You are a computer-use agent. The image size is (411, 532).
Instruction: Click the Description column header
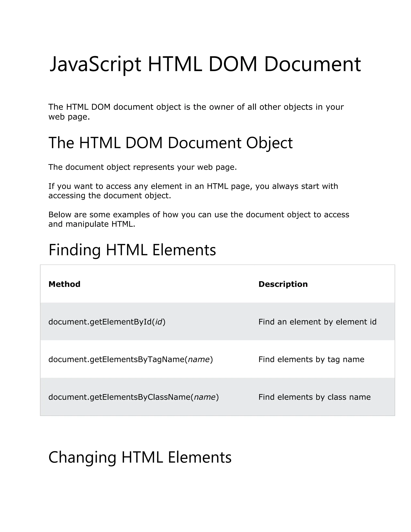(283, 284)
